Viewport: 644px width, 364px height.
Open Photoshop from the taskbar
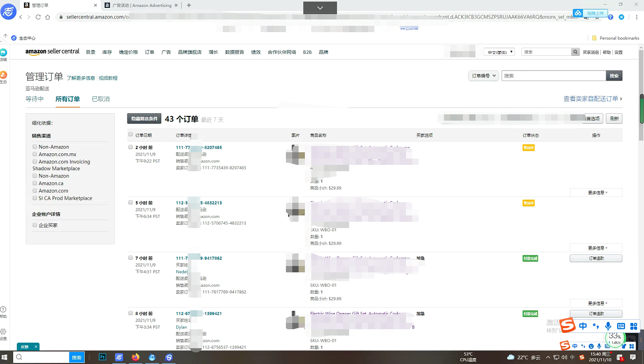[103, 357]
